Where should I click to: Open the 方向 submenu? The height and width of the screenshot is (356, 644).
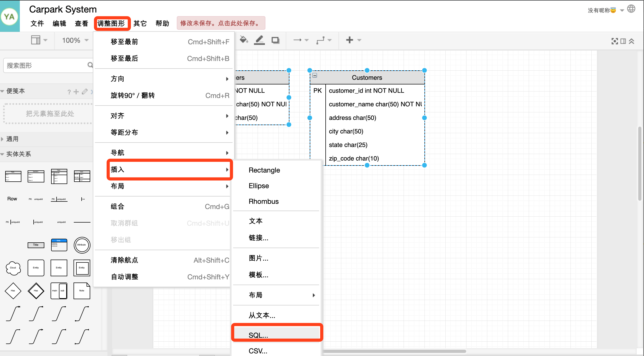coord(164,79)
